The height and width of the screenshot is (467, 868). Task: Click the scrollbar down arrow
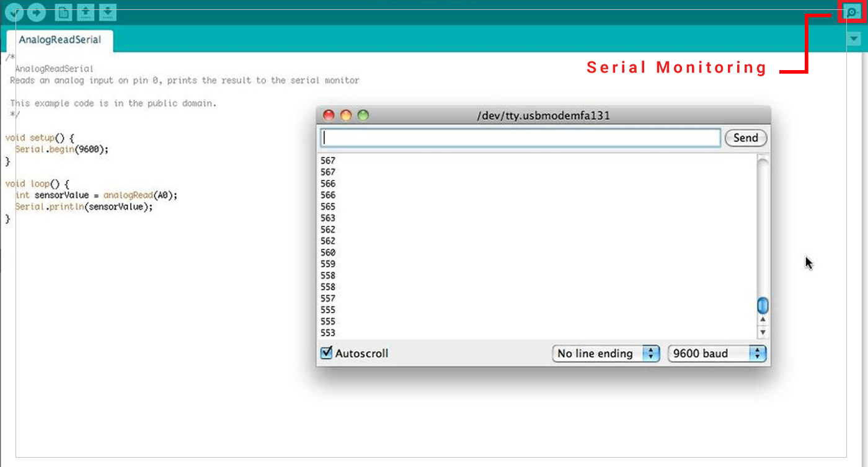point(763,332)
